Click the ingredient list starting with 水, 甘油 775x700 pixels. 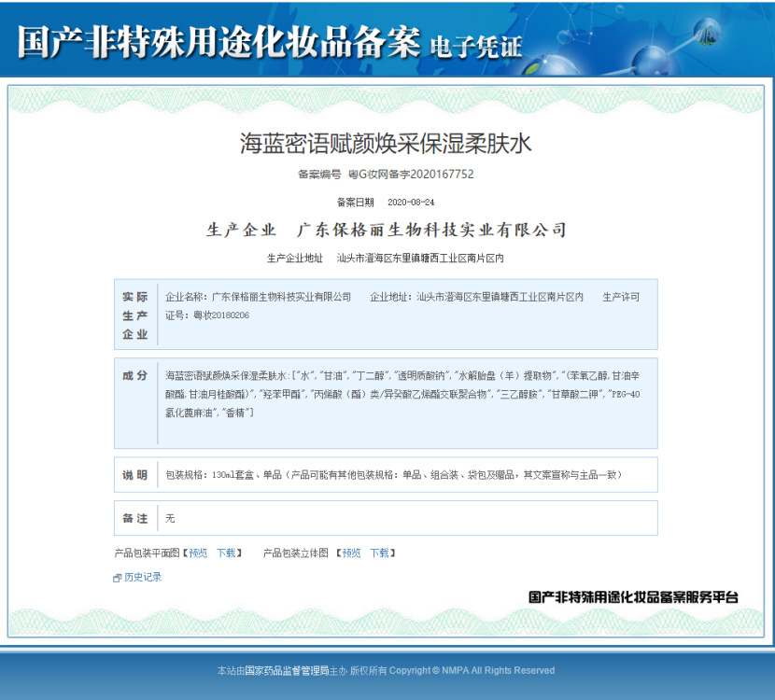coord(402,394)
